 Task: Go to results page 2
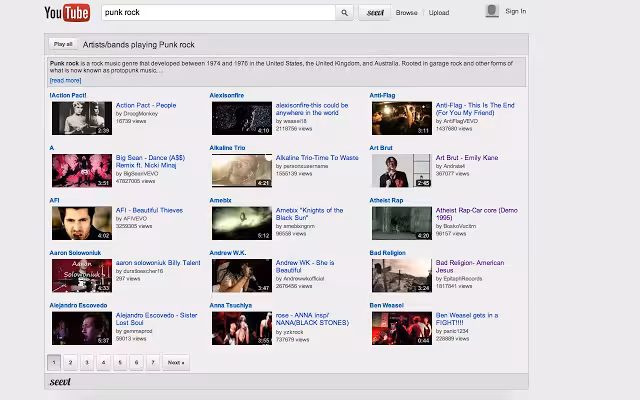[x=70, y=362]
